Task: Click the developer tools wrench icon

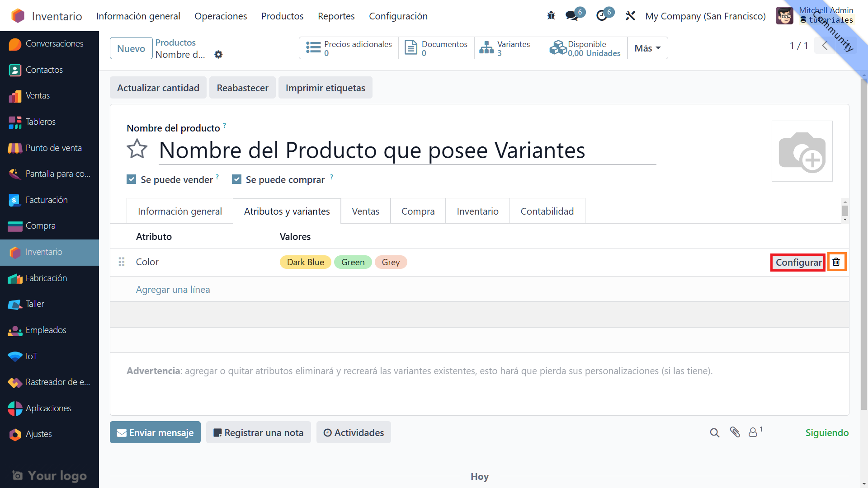Action: click(x=630, y=16)
